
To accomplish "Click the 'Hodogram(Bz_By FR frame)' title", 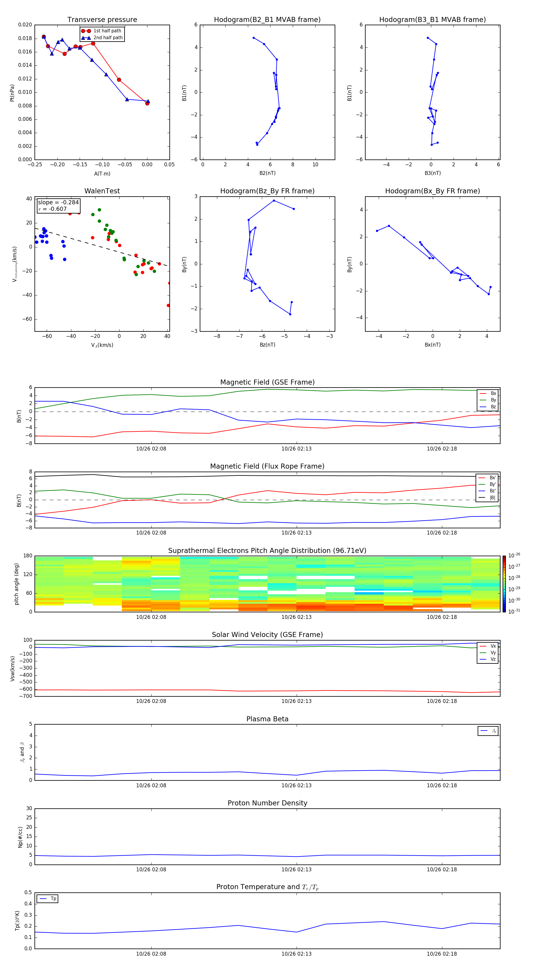I will (x=267, y=191).
